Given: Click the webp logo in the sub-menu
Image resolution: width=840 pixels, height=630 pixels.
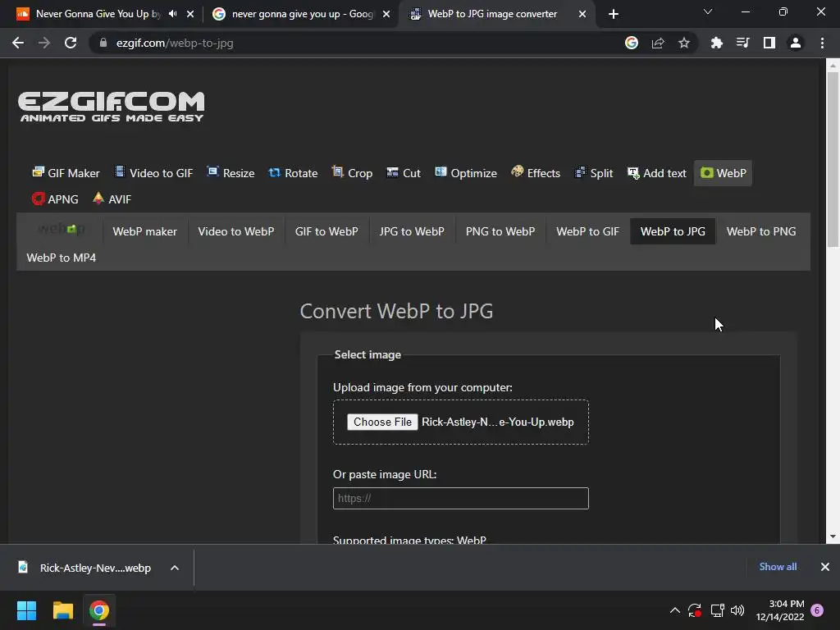Looking at the screenshot, I should (x=61, y=230).
